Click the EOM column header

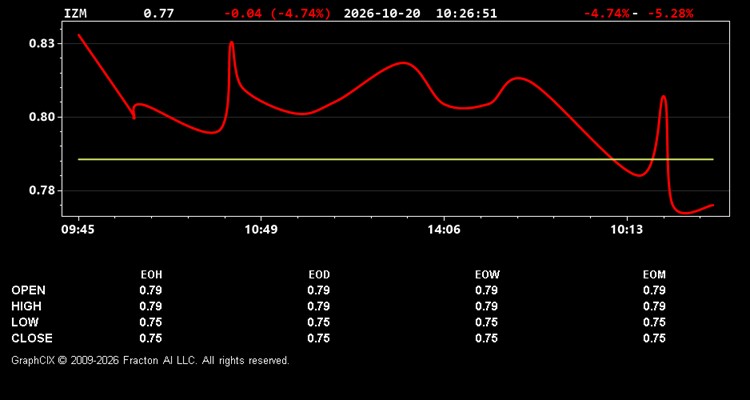(654, 275)
